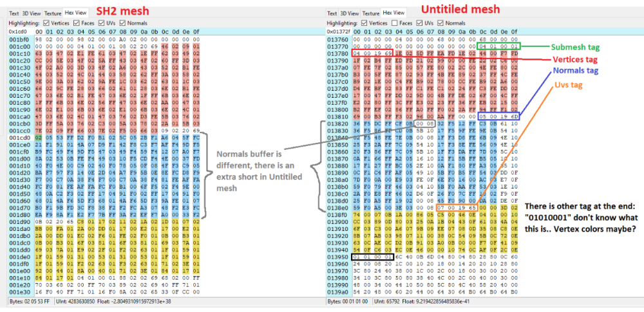
Task: Open the Text tab in Untitled mesh panel
Action: 331,13
